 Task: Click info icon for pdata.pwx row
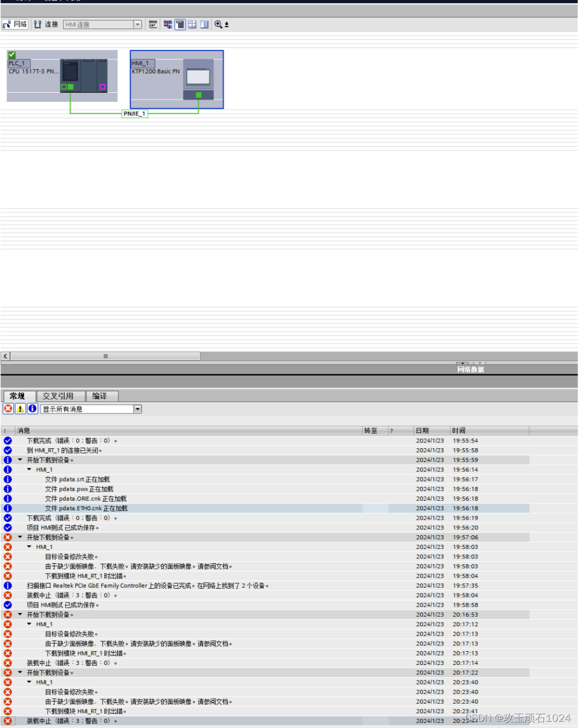8,489
